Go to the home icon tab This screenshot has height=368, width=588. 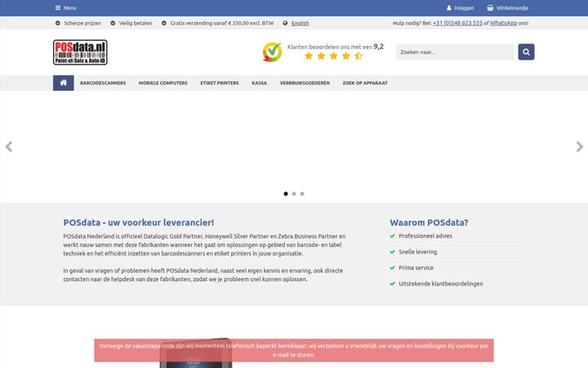tap(64, 83)
